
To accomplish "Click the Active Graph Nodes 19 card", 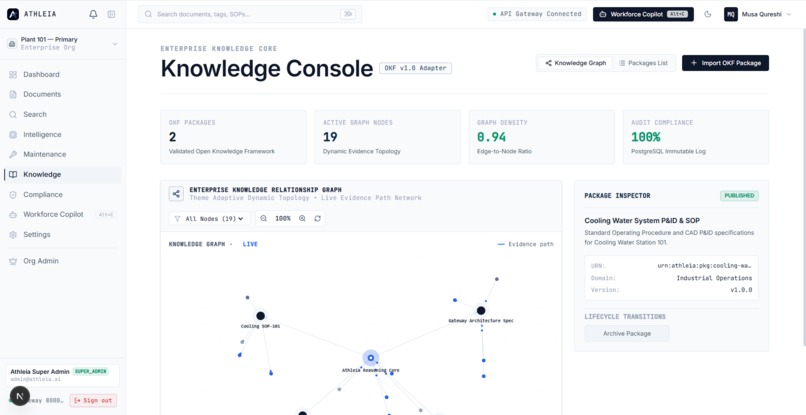I will coord(388,137).
